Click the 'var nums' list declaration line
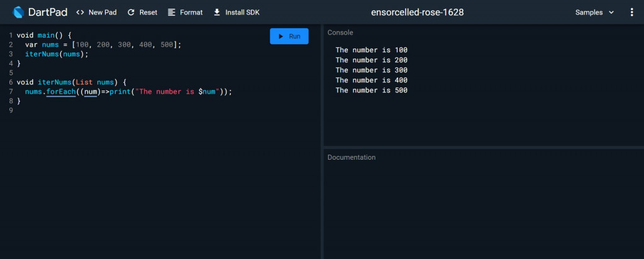644x259 pixels. pos(103,45)
